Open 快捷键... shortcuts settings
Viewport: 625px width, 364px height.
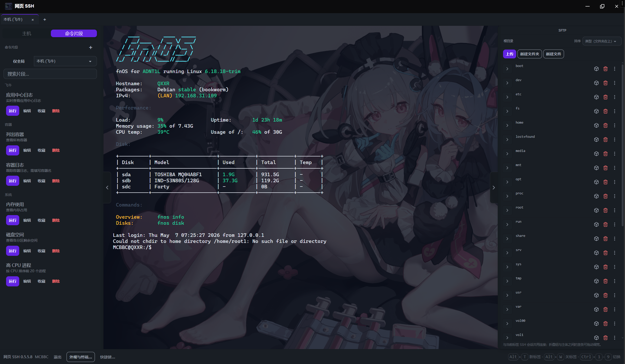pyautogui.click(x=108, y=357)
